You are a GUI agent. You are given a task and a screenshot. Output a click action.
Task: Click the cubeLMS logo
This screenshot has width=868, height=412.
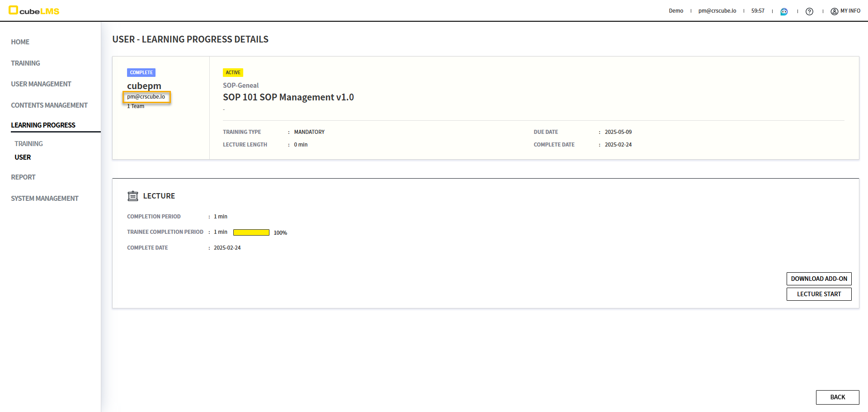click(x=34, y=10)
